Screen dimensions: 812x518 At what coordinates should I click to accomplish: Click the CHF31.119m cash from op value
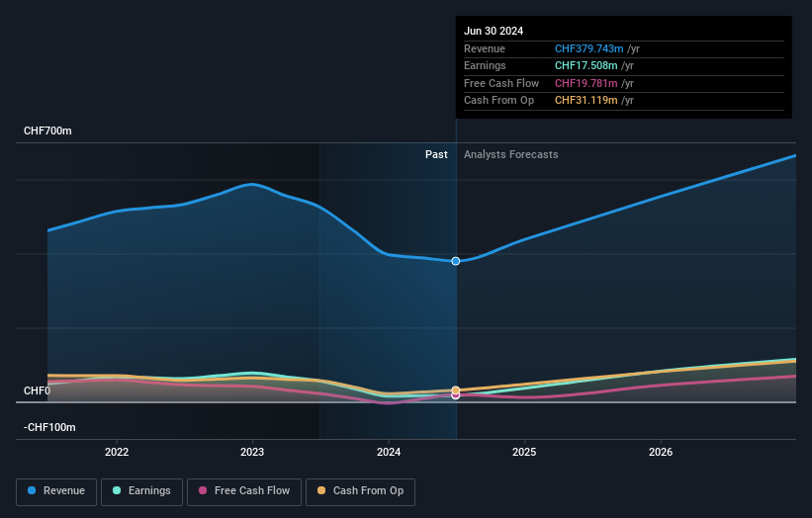click(586, 101)
